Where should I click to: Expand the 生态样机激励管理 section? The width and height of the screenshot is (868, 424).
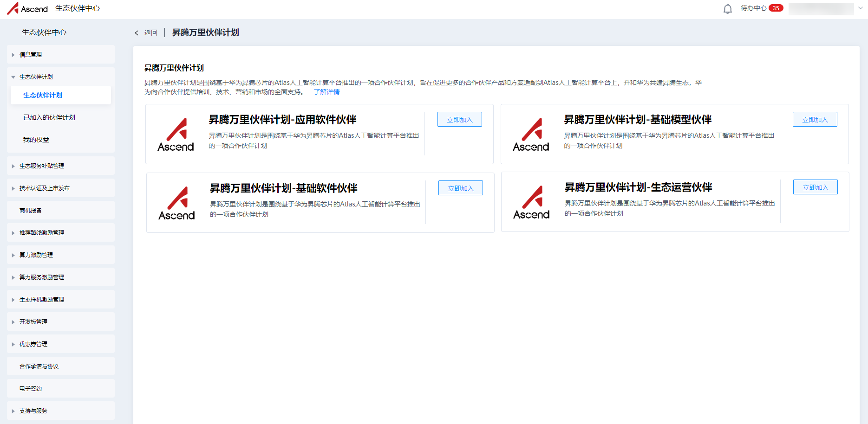click(61, 299)
